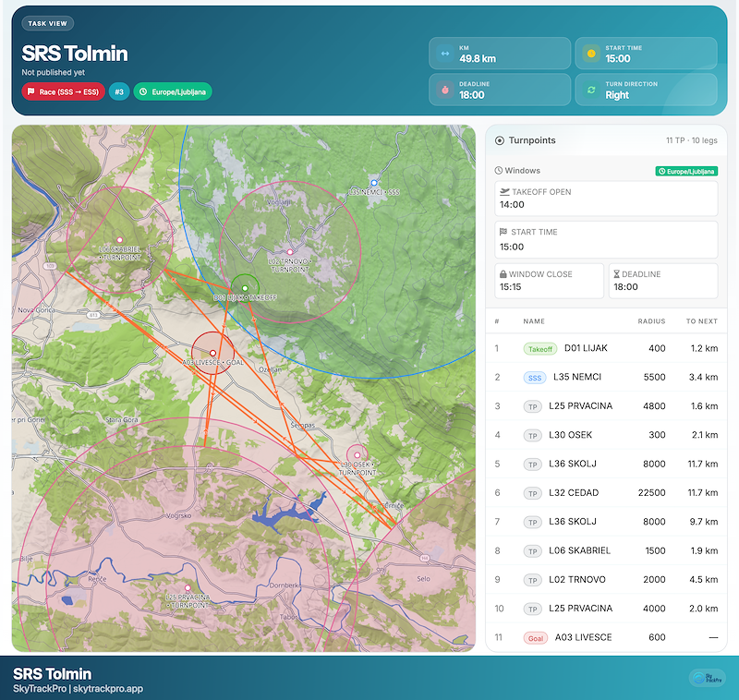Click the Dornberk map label
The width and height of the screenshot is (739, 700).
(x=284, y=585)
